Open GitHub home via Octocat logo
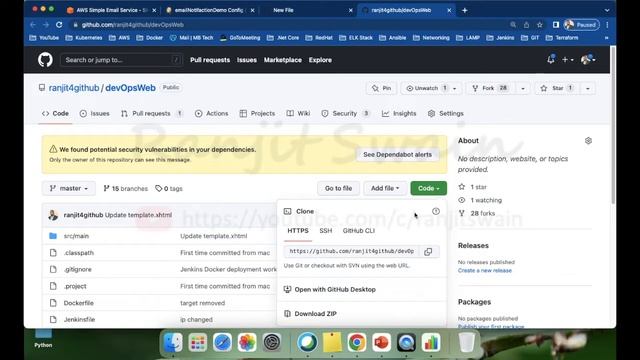The width and height of the screenshot is (640, 360). pos(45,60)
